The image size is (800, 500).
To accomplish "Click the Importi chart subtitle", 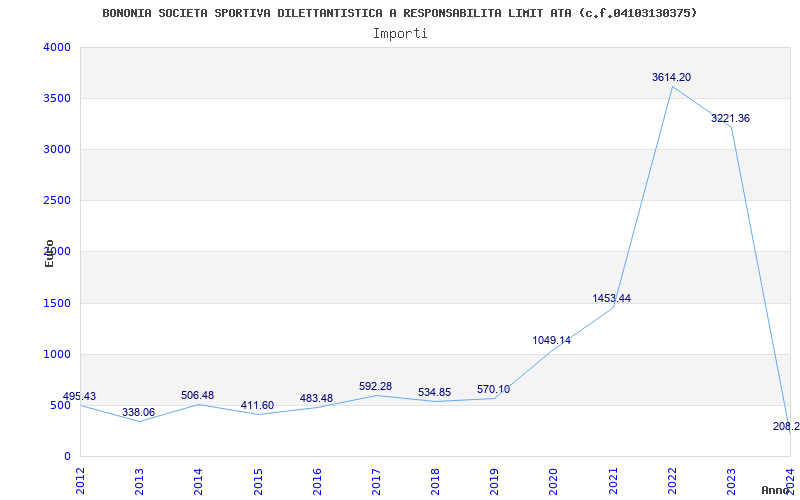I will [400, 34].
